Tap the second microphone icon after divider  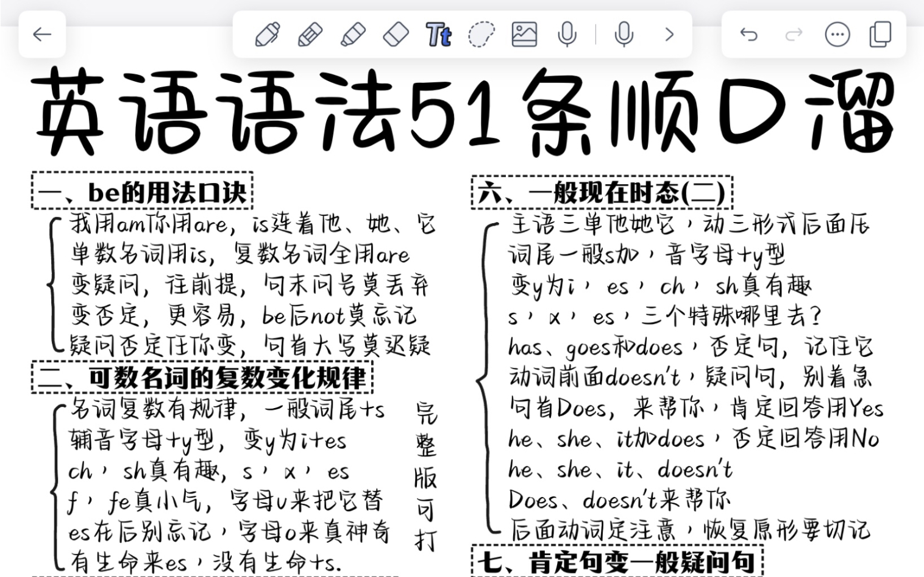click(624, 34)
